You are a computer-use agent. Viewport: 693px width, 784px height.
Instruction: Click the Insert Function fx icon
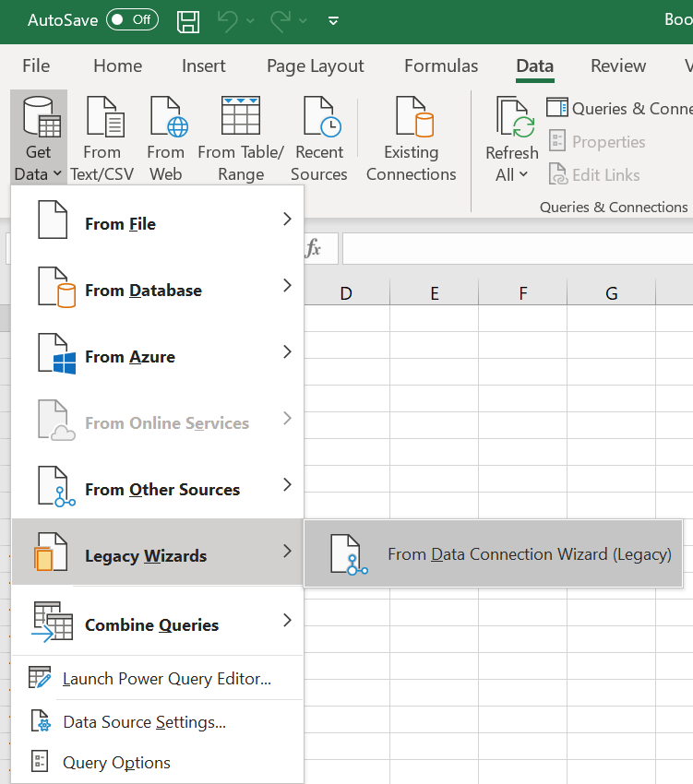[x=313, y=248]
